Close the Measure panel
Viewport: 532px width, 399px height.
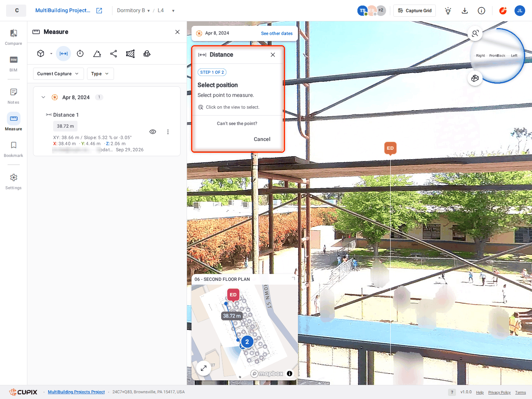coord(177,32)
